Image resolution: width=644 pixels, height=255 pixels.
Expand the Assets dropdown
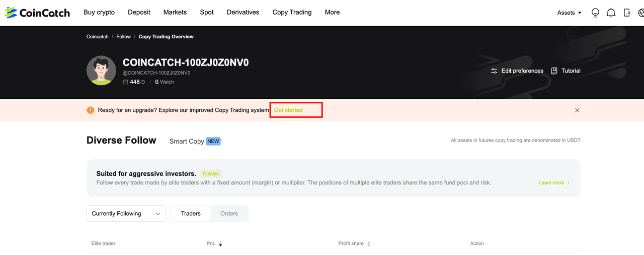click(569, 13)
